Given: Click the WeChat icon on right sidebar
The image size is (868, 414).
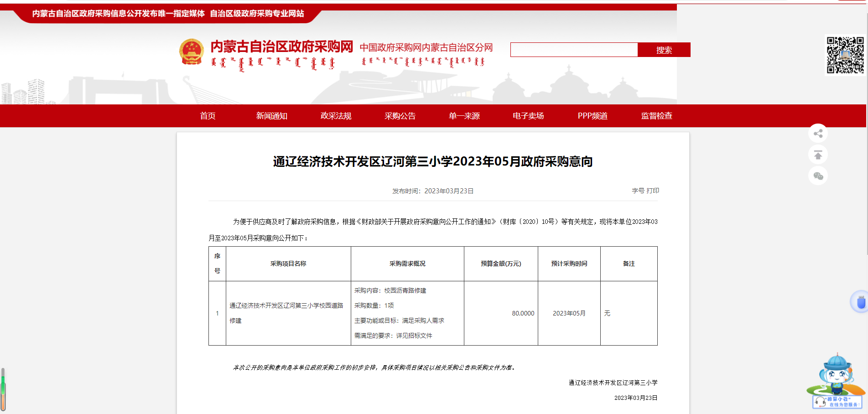Looking at the screenshot, I should (x=818, y=176).
